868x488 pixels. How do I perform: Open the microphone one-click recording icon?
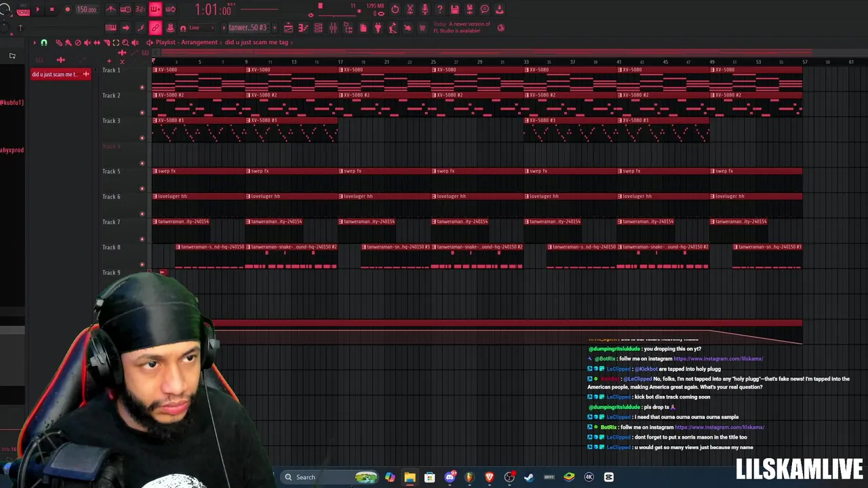point(425,9)
